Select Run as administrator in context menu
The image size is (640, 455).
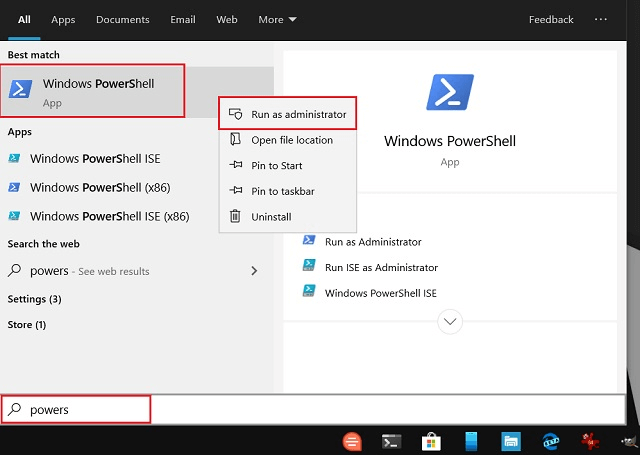click(x=298, y=115)
